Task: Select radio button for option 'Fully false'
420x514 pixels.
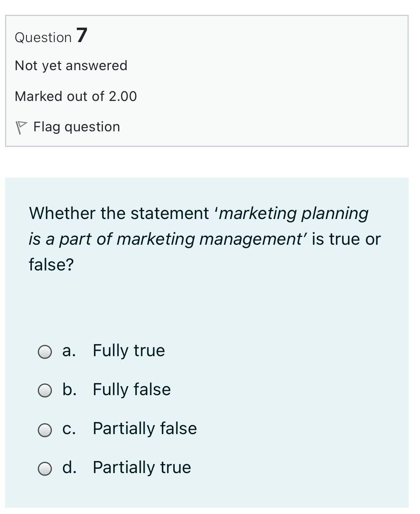Action: pyautogui.click(x=44, y=391)
